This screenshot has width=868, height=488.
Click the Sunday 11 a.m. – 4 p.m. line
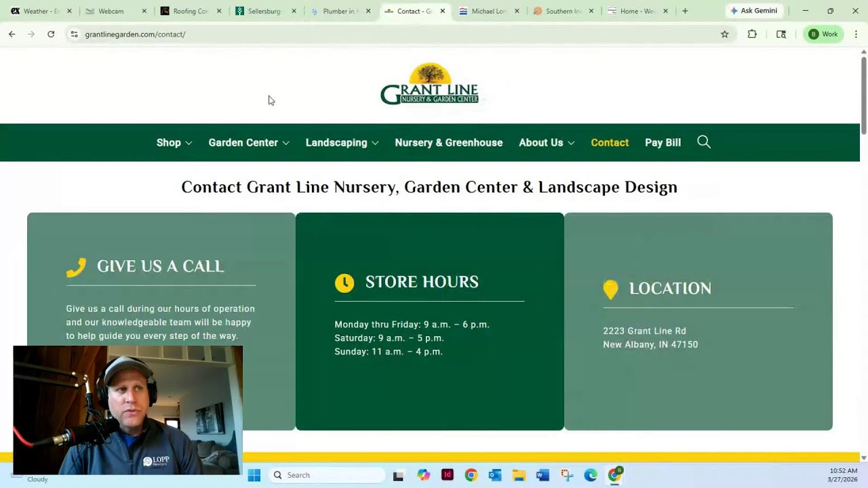pos(389,351)
